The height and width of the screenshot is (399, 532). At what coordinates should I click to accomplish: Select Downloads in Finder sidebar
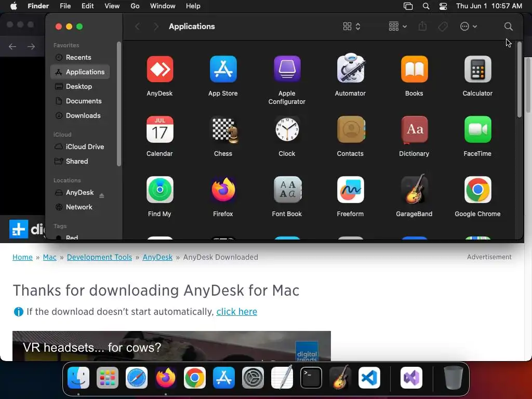(x=80, y=116)
